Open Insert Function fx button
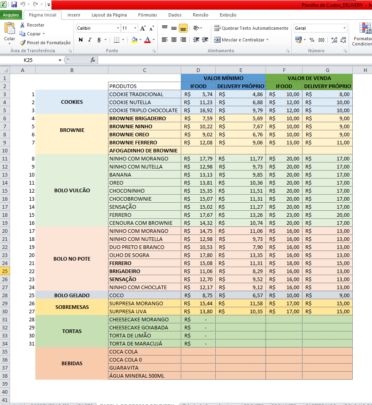372x405 pixels. [x=93, y=60]
